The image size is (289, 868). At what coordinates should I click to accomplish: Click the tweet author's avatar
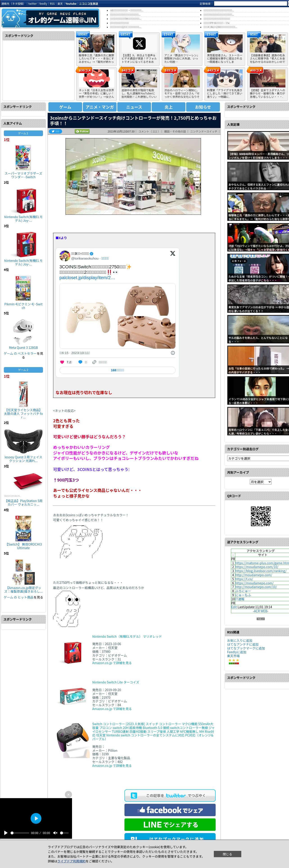click(65, 256)
